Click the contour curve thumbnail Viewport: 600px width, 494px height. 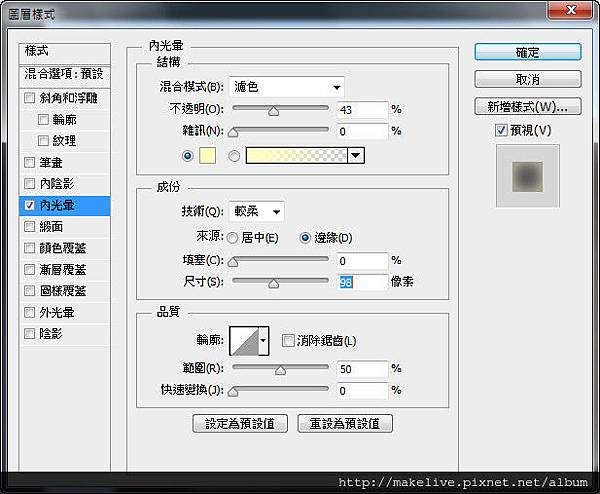click(x=244, y=341)
